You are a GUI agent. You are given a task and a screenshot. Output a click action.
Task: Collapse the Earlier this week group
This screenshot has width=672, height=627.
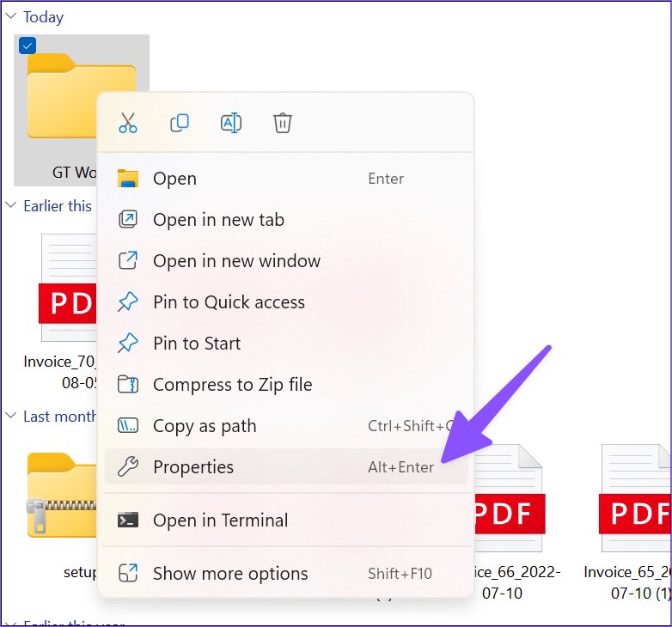click(10, 205)
